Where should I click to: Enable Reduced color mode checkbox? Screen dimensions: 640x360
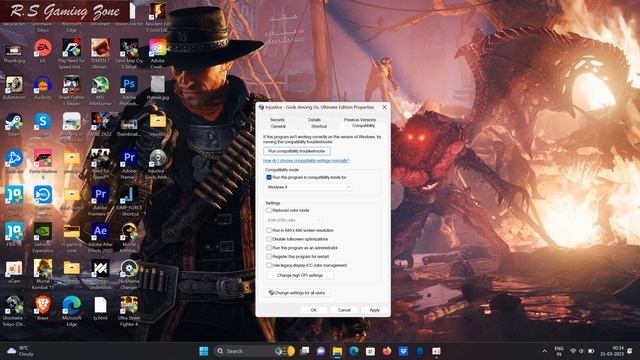click(x=269, y=210)
